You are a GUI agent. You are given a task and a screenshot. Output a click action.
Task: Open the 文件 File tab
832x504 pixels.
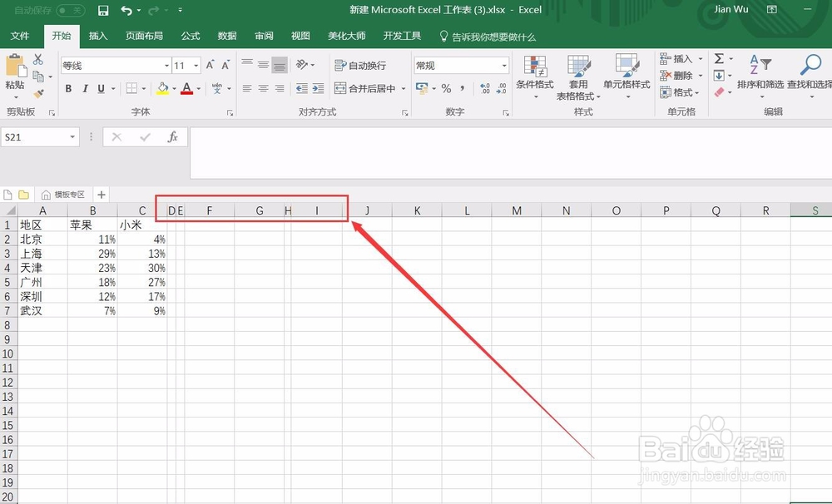click(x=20, y=36)
